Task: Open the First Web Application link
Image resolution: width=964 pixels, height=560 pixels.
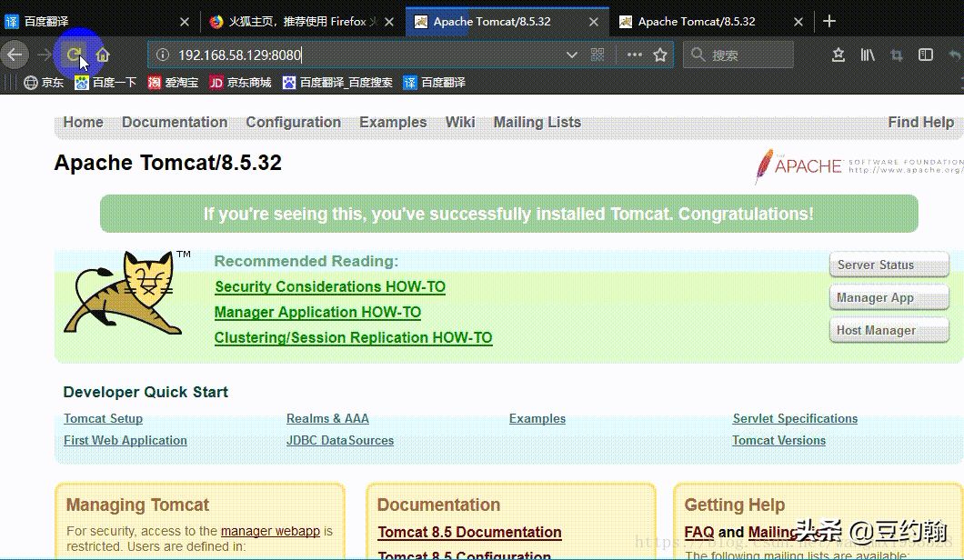Action: point(126,441)
